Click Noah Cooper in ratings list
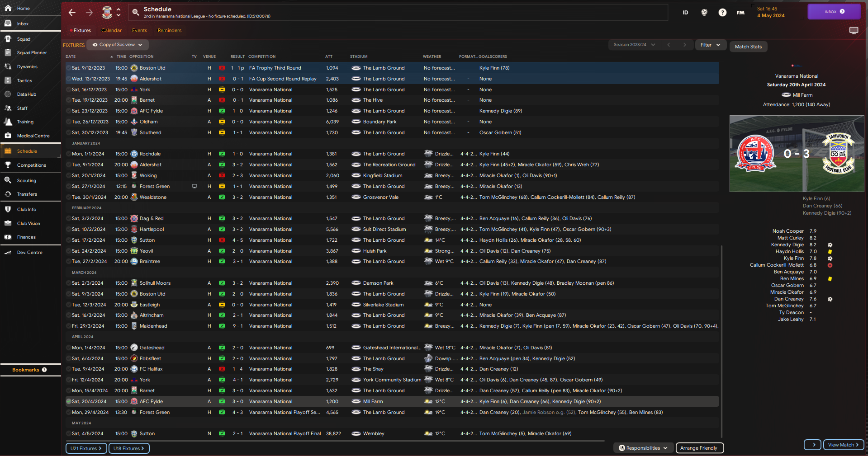Viewport: 868px width, 456px height. 788,231
